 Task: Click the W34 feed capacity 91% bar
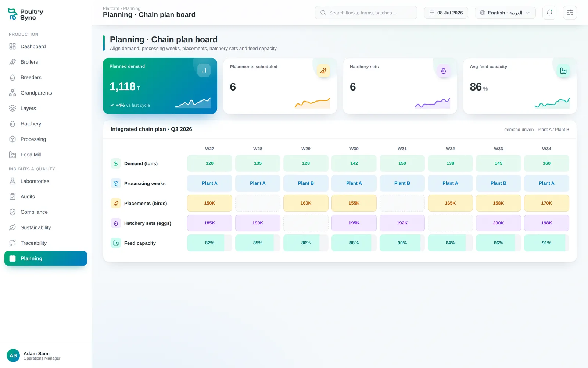point(546,243)
